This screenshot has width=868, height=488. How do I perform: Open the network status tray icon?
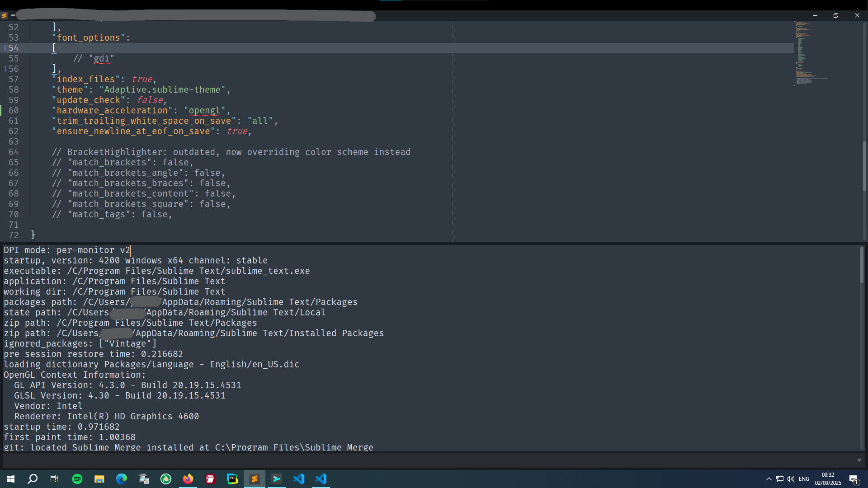tap(780, 479)
